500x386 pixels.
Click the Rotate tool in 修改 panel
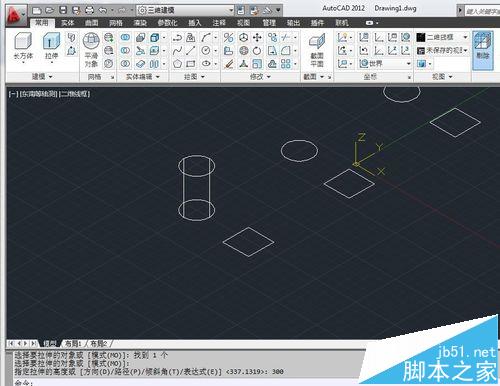pos(257,51)
